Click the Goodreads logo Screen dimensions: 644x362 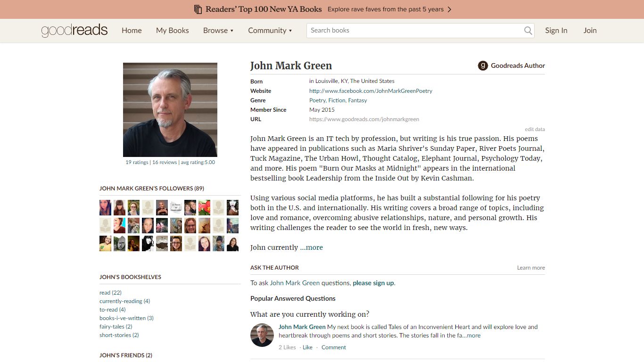(74, 31)
